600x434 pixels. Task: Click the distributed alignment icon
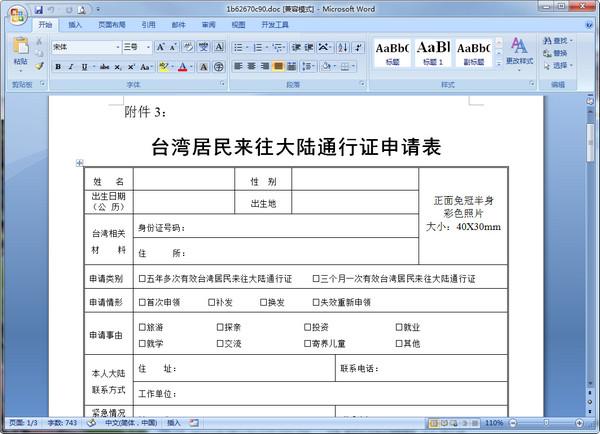point(292,67)
